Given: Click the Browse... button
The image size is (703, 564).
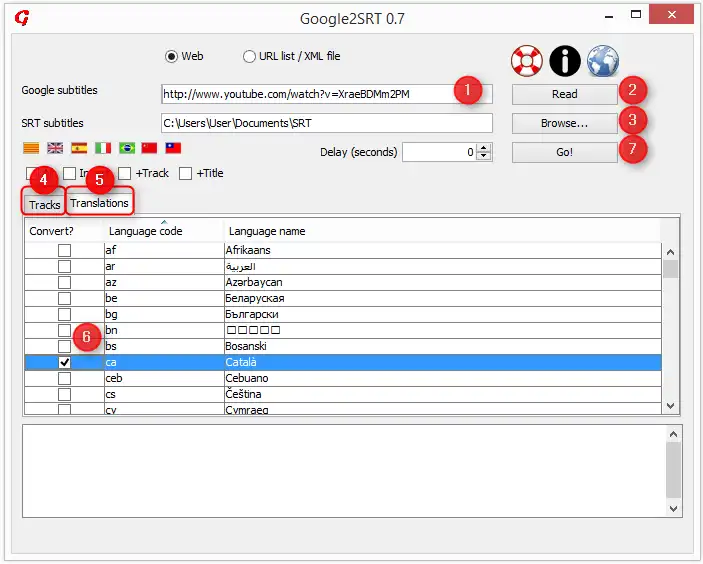Looking at the screenshot, I should (x=564, y=123).
